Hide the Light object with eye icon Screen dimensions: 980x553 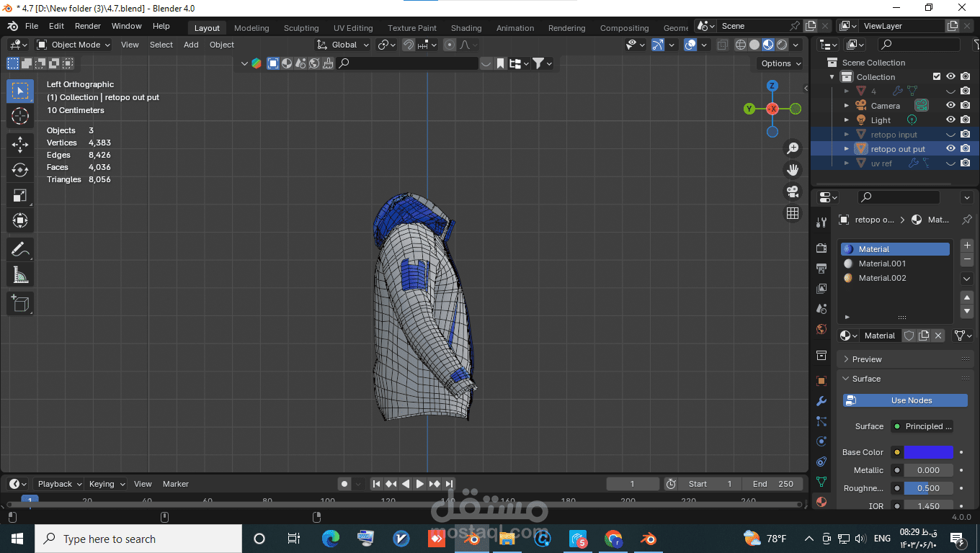tap(950, 120)
